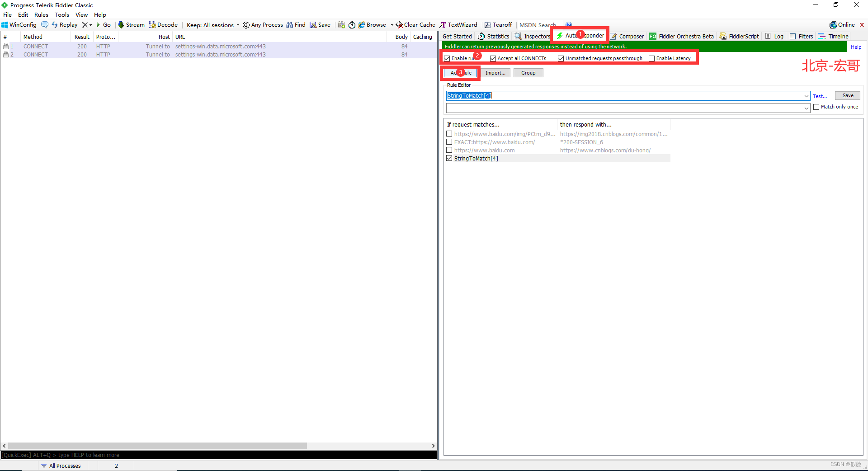This screenshot has height=471, width=868.
Task: Open Keep: All sessions dropdown
Action: click(213, 25)
